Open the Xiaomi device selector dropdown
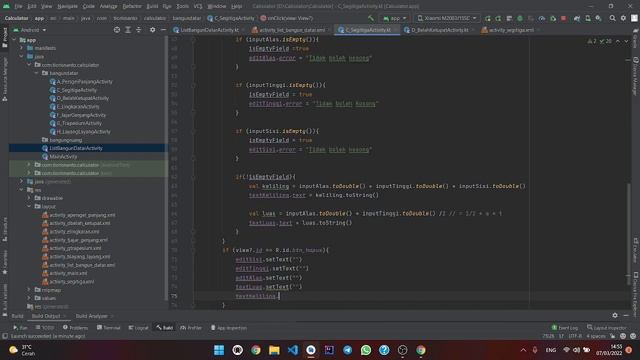 click(x=447, y=18)
